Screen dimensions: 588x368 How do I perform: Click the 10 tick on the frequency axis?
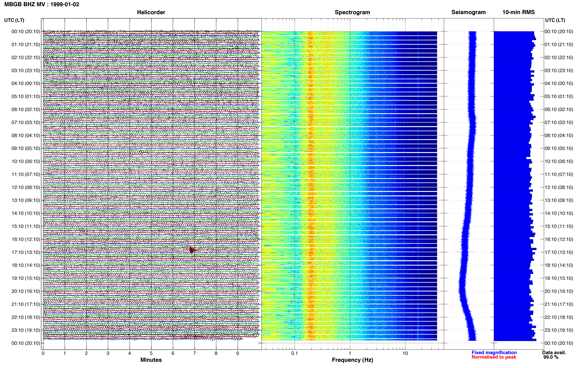(405, 353)
